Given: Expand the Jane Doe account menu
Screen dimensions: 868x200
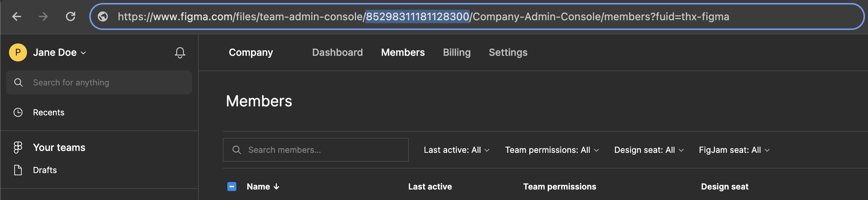Looking at the screenshot, I should click(x=60, y=52).
